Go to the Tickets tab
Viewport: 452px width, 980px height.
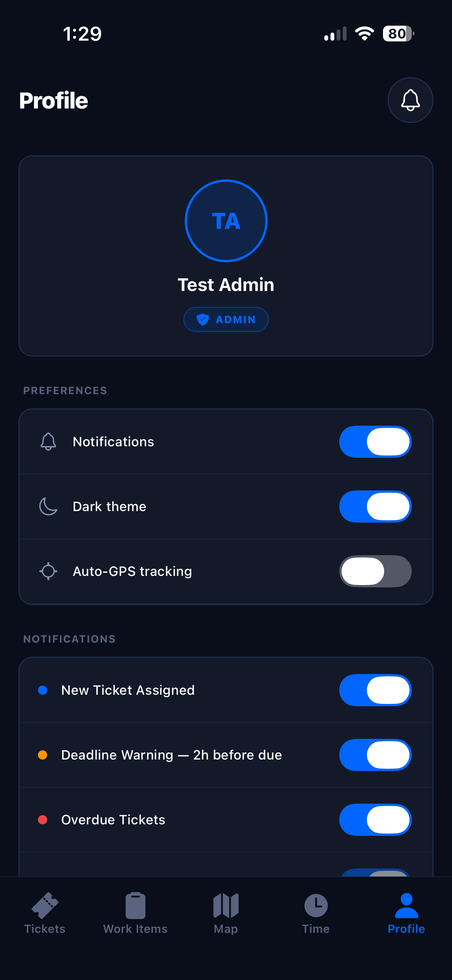45,913
